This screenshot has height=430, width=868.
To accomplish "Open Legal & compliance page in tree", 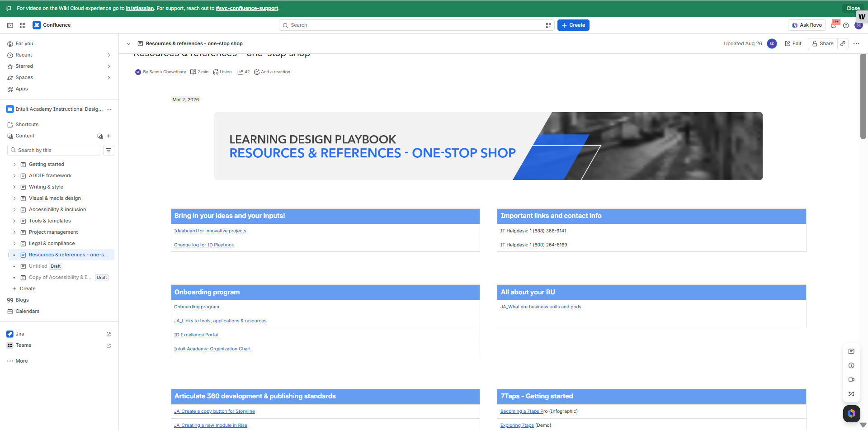I will [52, 244].
